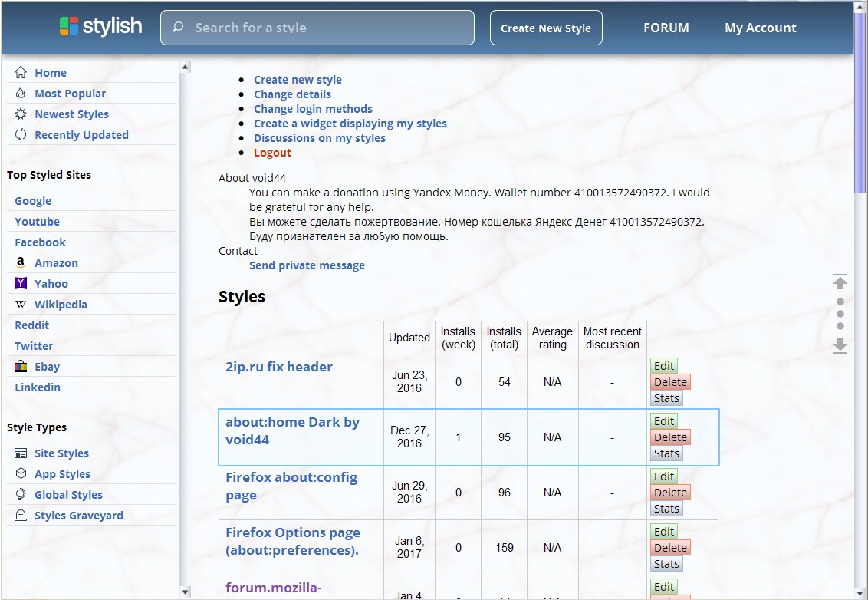Screen dimensions: 868x600
Task: Edit about:home Dark by void44
Action: coord(664,421)
